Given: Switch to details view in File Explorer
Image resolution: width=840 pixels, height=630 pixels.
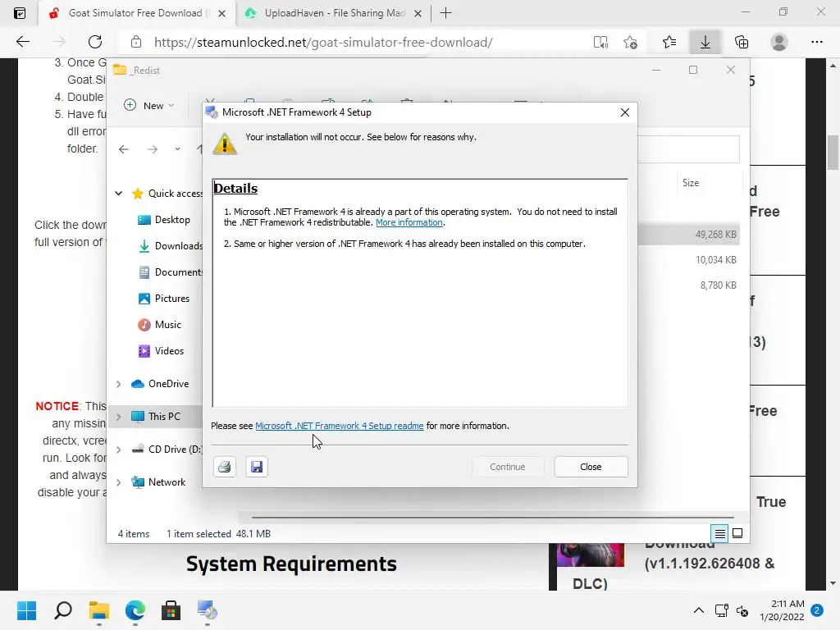Looking at the screenshot, I should (719, 533).
